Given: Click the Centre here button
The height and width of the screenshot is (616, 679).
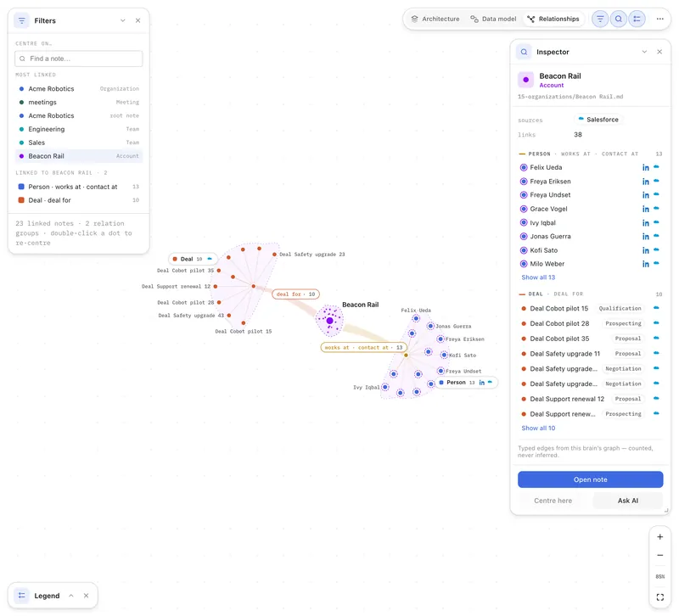Looking at the screenshot, I should tap(553, 501).
